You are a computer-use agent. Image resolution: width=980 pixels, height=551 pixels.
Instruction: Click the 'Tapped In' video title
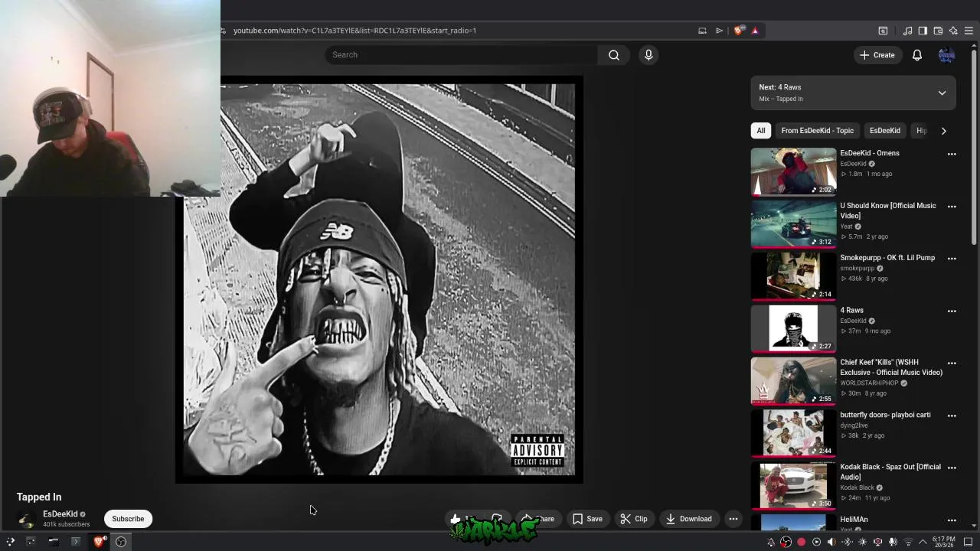pos(39,497)
